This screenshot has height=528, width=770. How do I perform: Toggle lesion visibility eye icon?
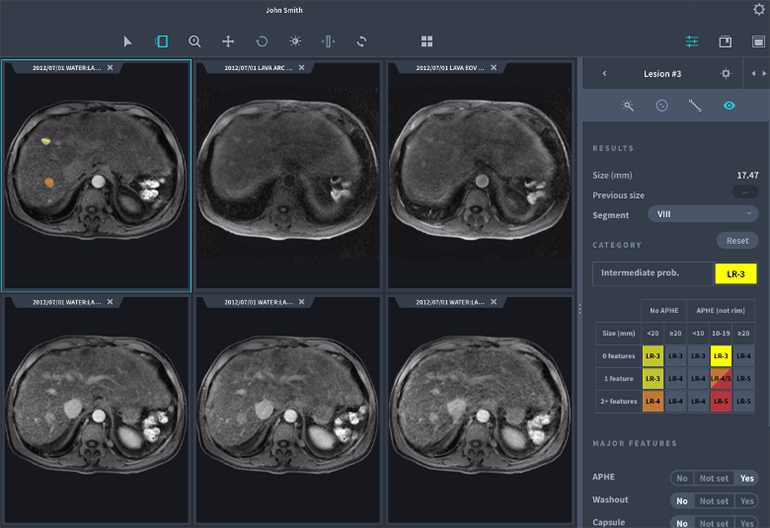coord(729,105)
